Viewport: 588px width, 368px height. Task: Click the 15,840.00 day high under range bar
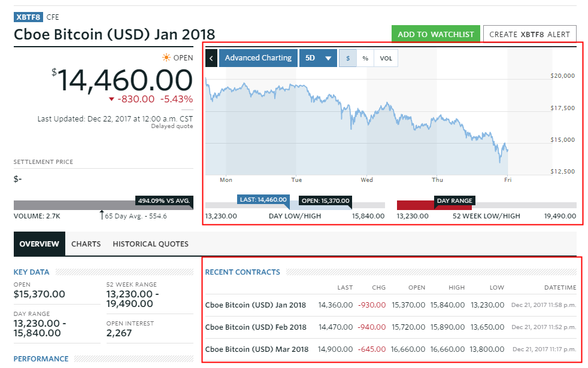[368, 216]
